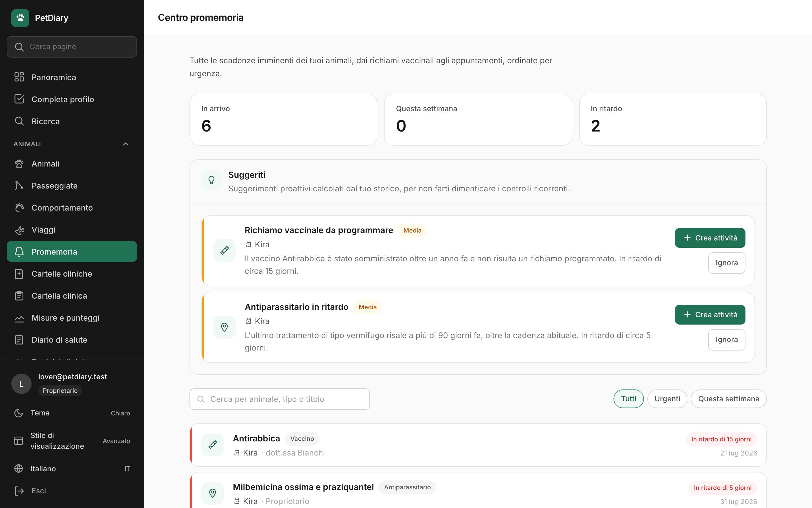The height and width of the screenshot is (508, 812).
Task: Click the syringe icon on Richiamo vaccinale card
Action: tap(224, 250)
